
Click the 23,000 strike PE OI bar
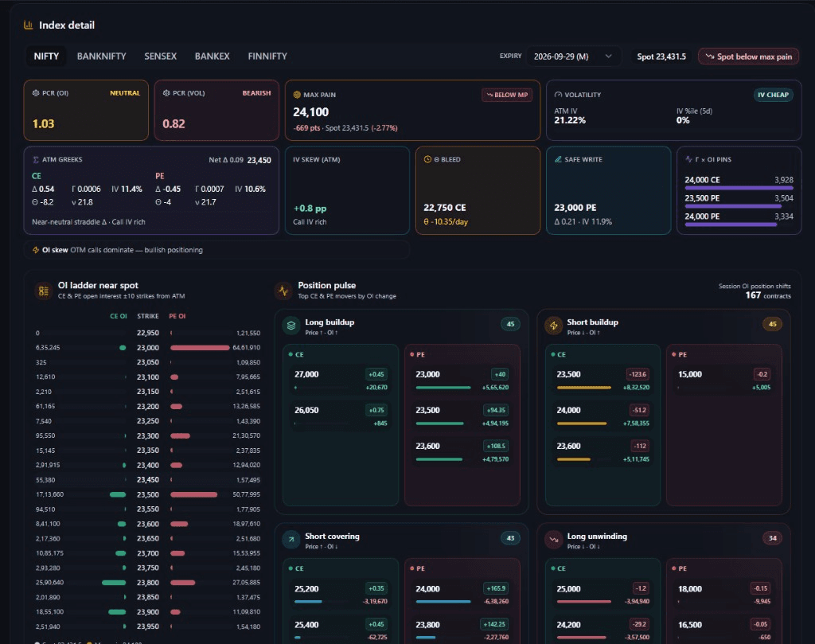[200, 348]
